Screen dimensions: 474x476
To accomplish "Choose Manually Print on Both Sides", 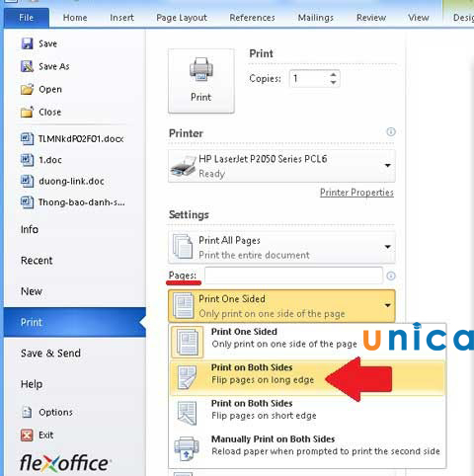I will 307,448.
